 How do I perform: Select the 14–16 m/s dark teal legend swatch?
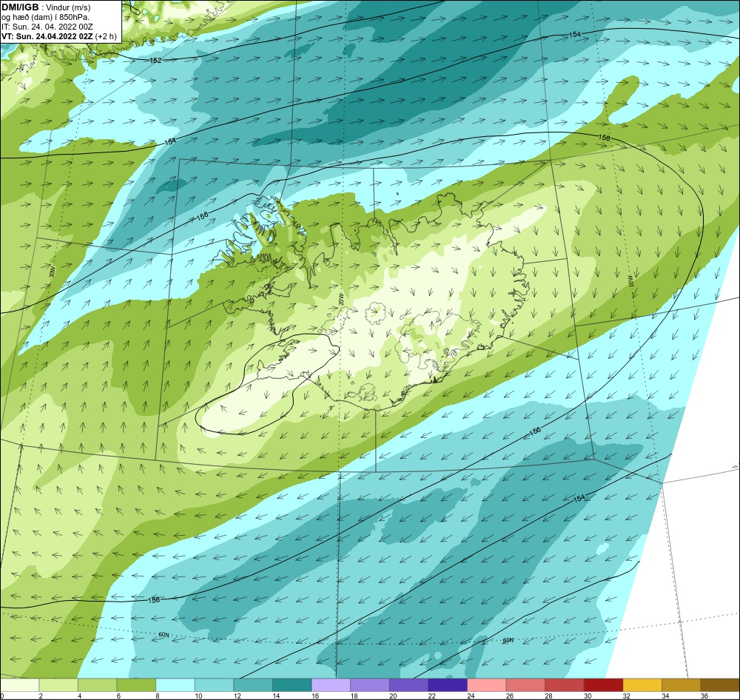coord(292,685)
